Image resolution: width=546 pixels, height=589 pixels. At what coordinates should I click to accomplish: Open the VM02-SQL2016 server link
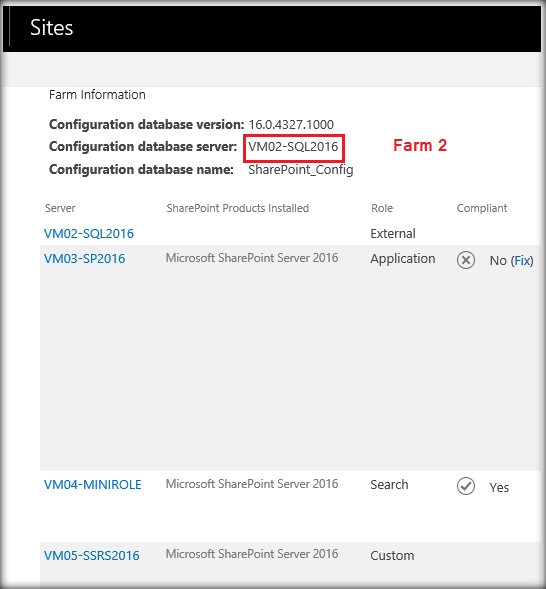[89, 234]
